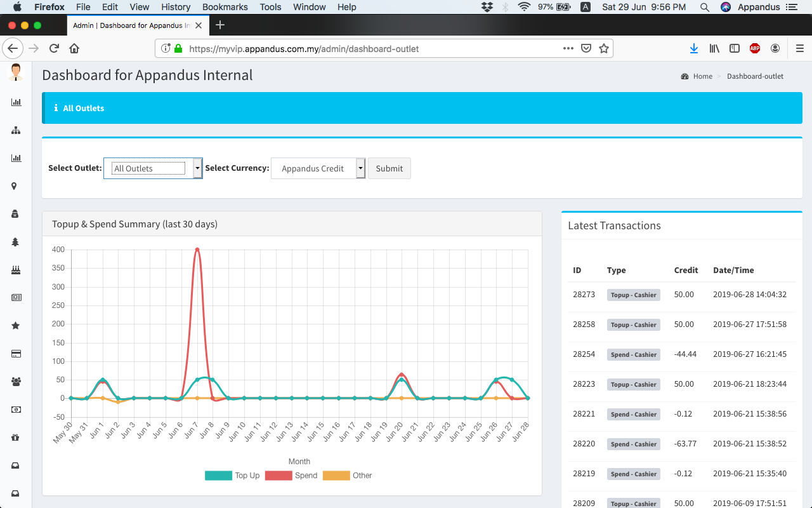Viewport: 812px width, 508px height.
Task: Toggle the Firefox sidebar view icon
Action: (735, 48)
